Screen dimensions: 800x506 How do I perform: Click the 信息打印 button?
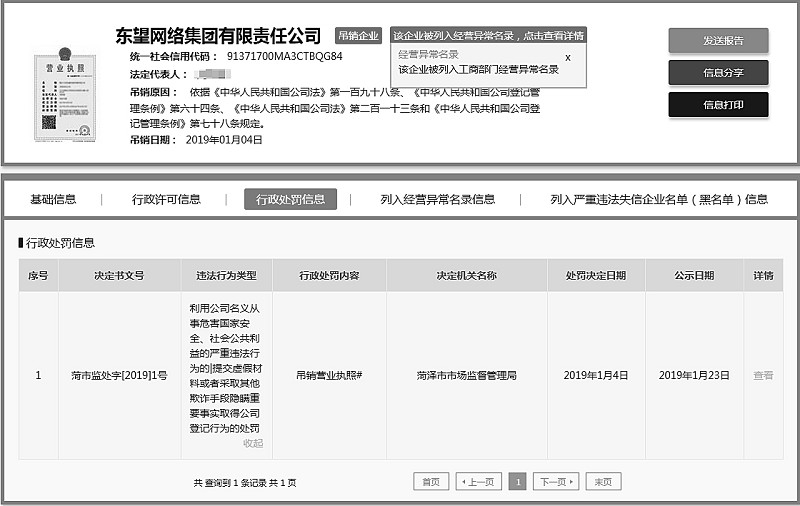pos(718,105)
